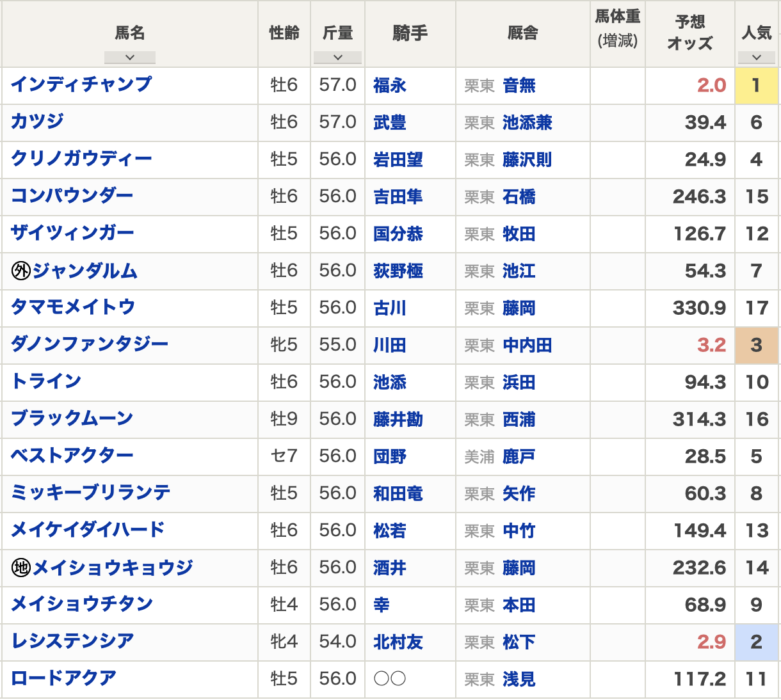This screenshot has width=781, height=700.
Task: Click yellow popularity rank 1 cell
Action: [x=756, y=85]
